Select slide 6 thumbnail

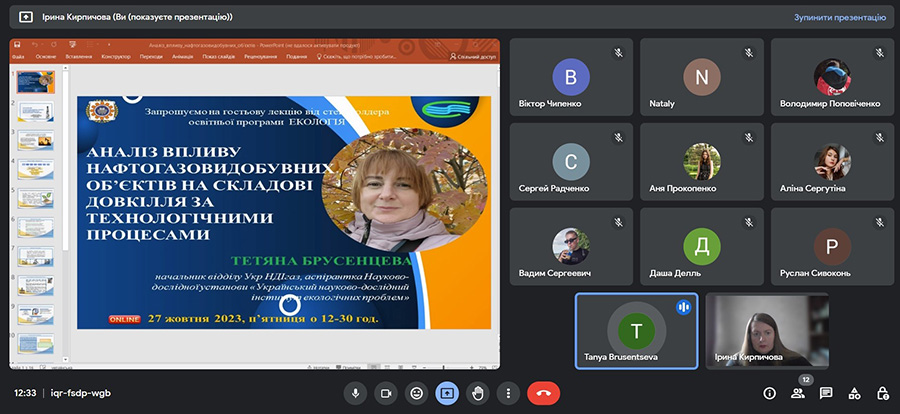click(36, 227)
